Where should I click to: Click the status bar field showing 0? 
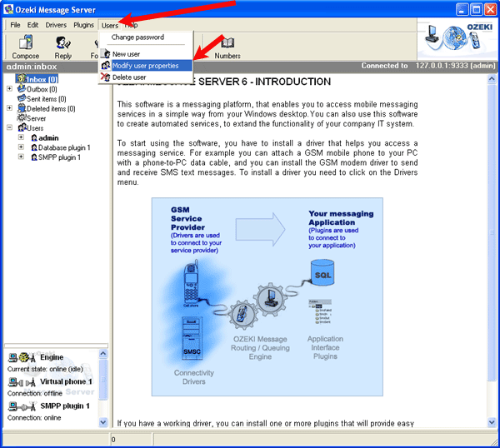click(132, 440)
